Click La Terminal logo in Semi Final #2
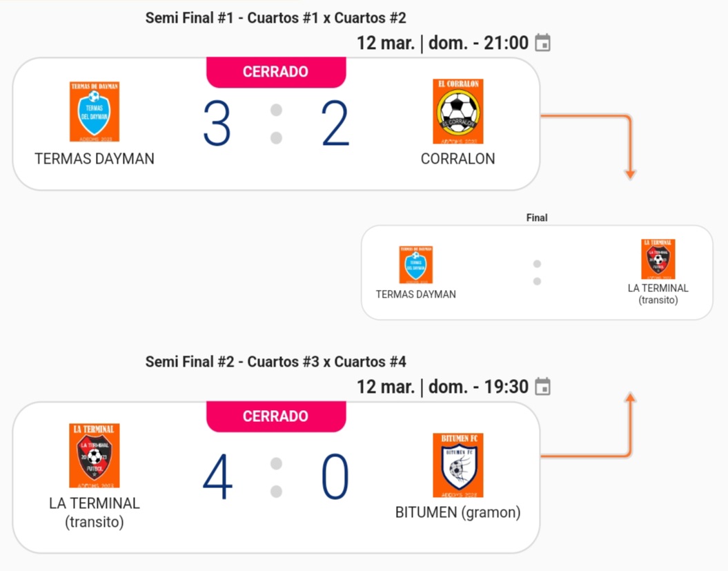 95,456
